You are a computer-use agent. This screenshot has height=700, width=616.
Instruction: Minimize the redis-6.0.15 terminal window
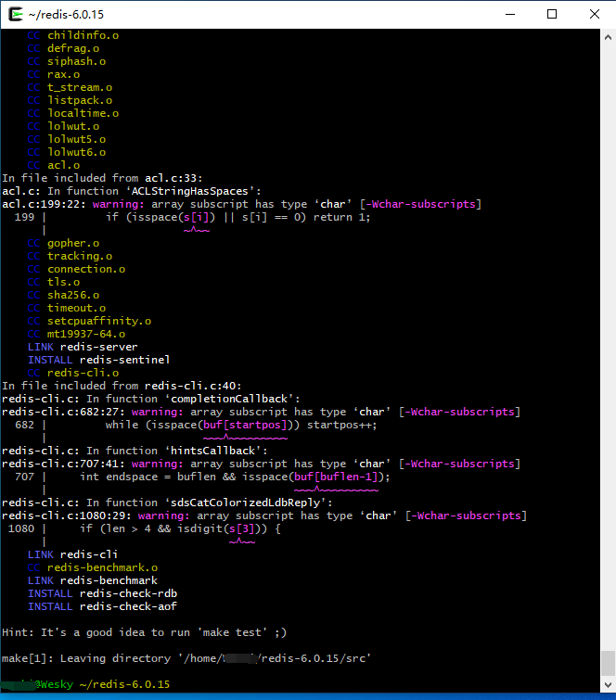(510, 14)
